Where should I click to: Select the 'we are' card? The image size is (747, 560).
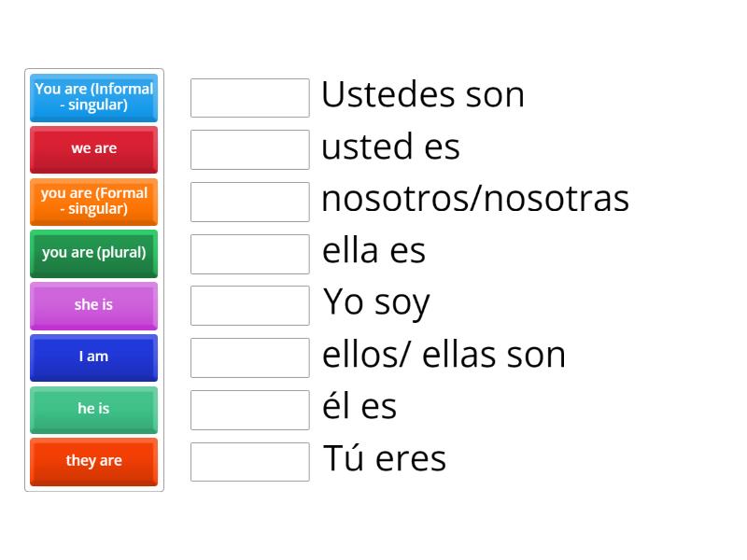tap(93, 149)
